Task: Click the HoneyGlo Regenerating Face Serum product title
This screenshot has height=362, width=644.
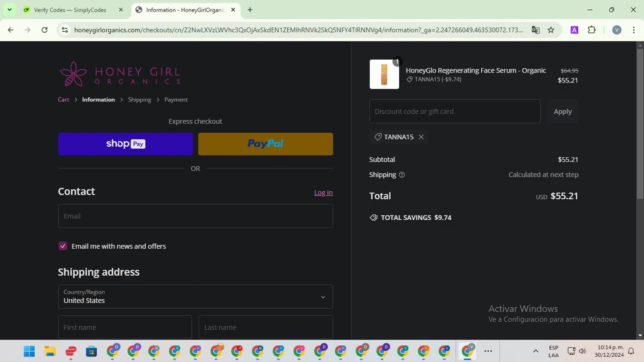Action: click(476, 70)
